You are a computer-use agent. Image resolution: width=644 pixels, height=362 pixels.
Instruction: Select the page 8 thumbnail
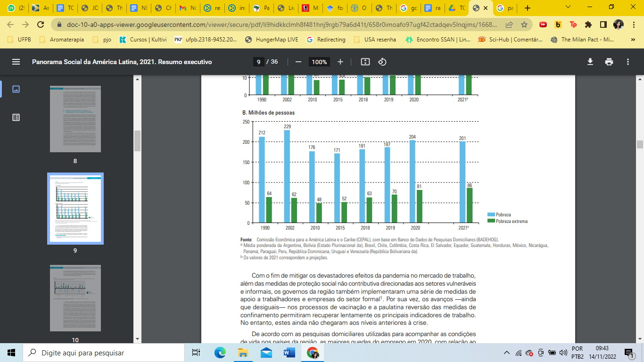[x=75, y=119]
